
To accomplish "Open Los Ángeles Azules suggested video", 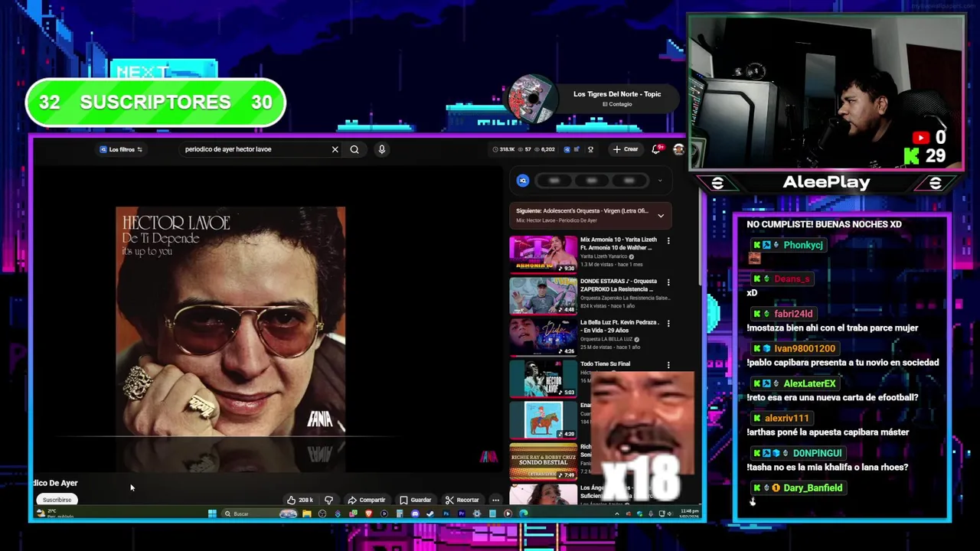I will [544, 494].
